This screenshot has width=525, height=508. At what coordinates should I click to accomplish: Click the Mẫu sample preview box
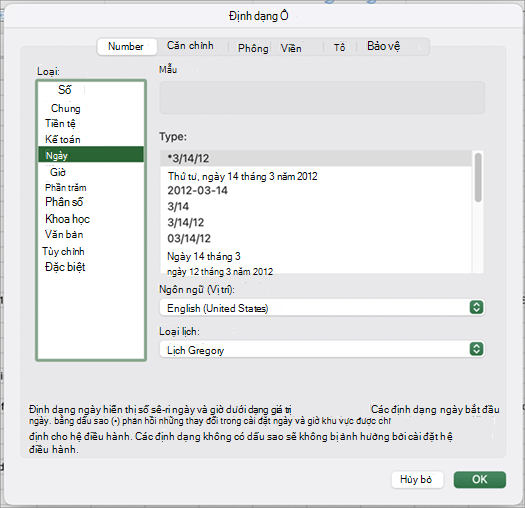(322, 98)
